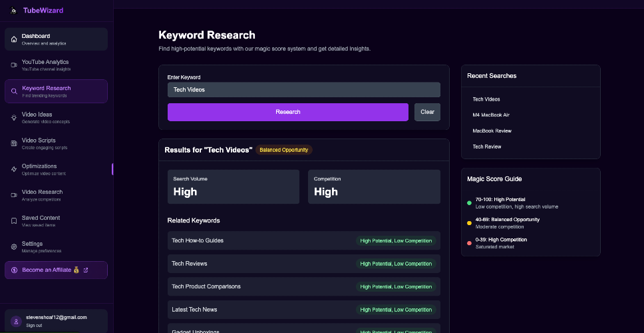Open Video Ideas page

(57, 117)
